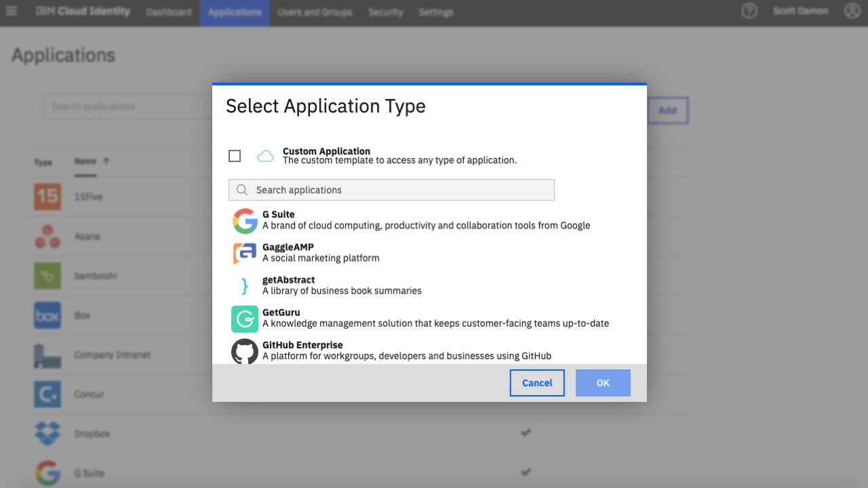
Task: Click the Search applications field in dialog
Action: coord(391,190)
